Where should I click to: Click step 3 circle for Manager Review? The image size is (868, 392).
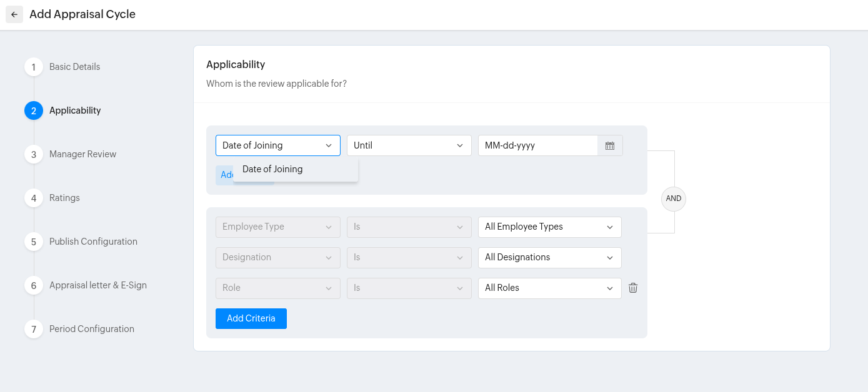(x=34, y=154)
